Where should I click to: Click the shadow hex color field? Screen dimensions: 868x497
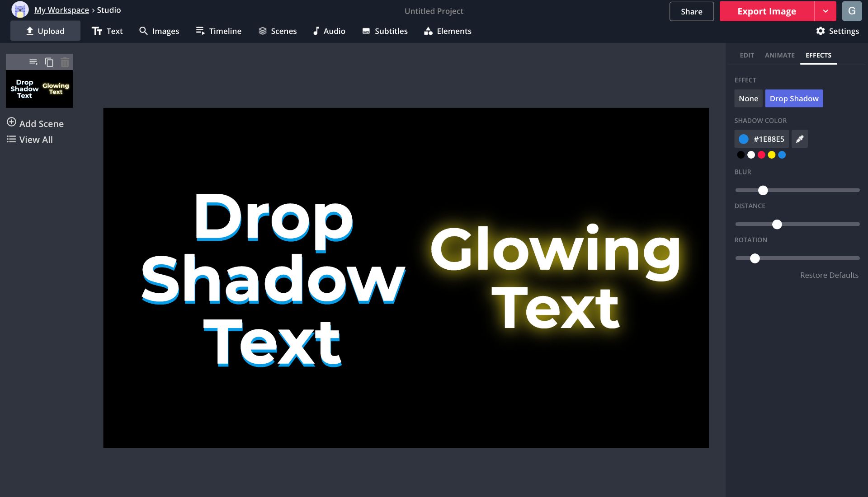click(x=769, y=139)
